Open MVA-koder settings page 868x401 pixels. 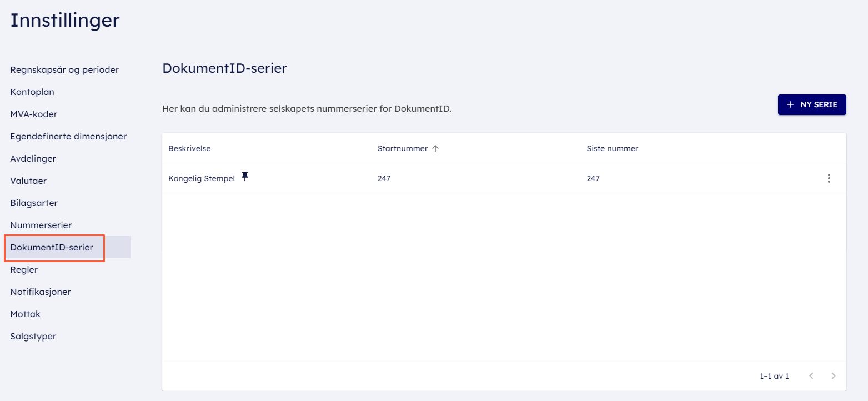pyautogui.click(x=34, y=114)
